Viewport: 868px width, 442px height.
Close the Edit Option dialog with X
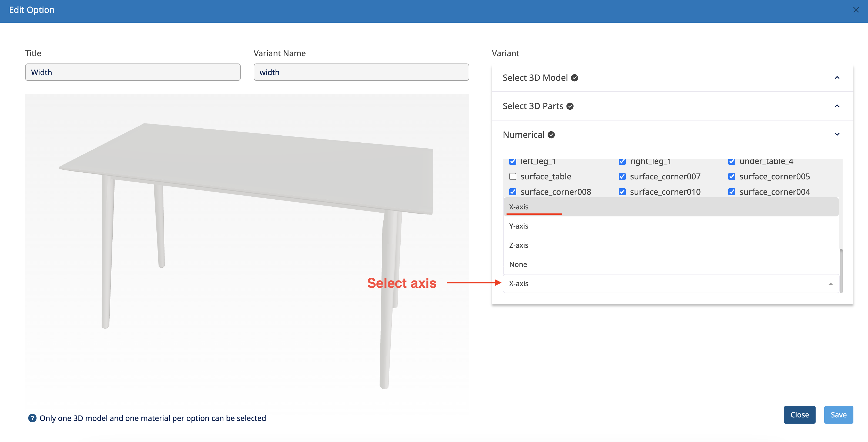[x=856, y=10]
